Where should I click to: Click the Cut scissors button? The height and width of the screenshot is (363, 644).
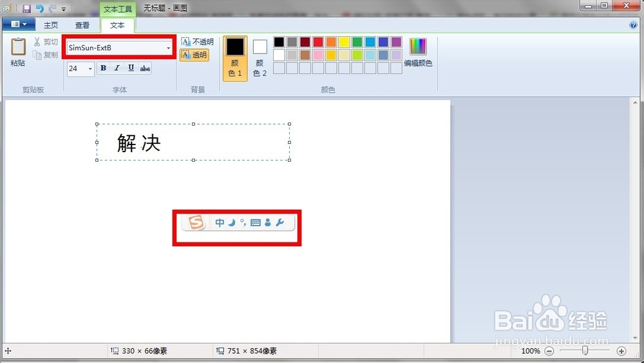45,42
